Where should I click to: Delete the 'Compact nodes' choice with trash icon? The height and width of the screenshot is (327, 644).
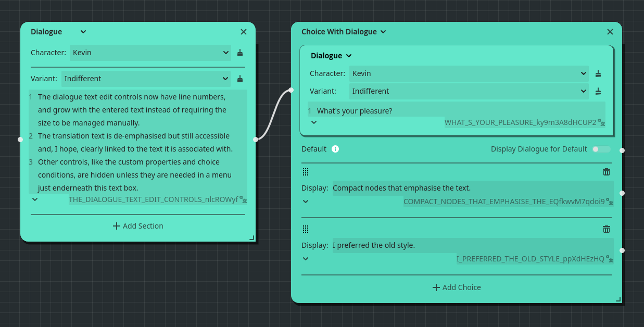click(x=606, y=172)
